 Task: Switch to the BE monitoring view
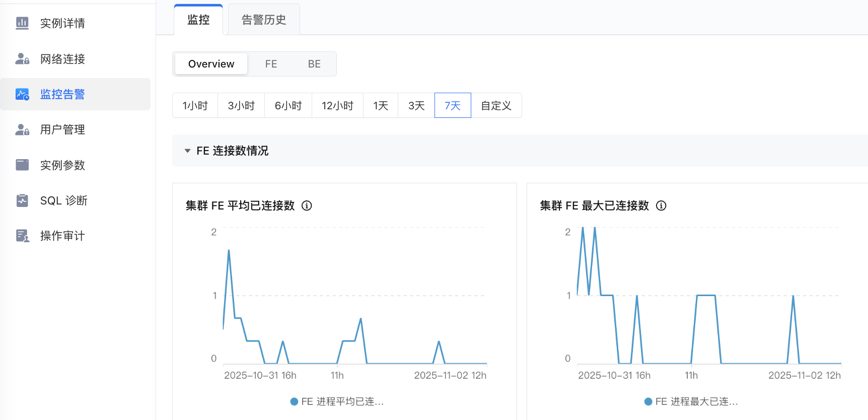314,64
